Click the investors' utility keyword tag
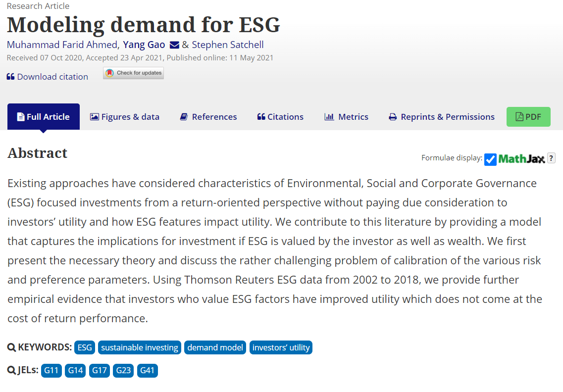The image size is (563, 392). tap(281, 347)
